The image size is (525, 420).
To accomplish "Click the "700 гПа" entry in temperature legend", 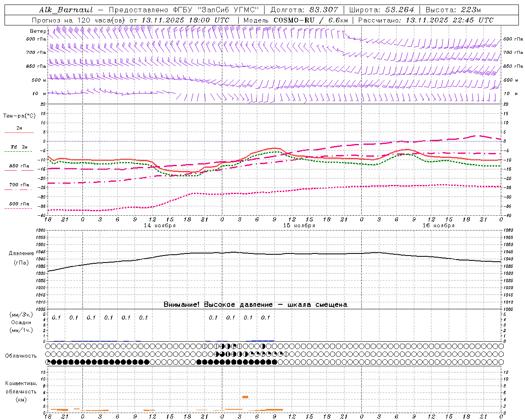I will [19, 185].
